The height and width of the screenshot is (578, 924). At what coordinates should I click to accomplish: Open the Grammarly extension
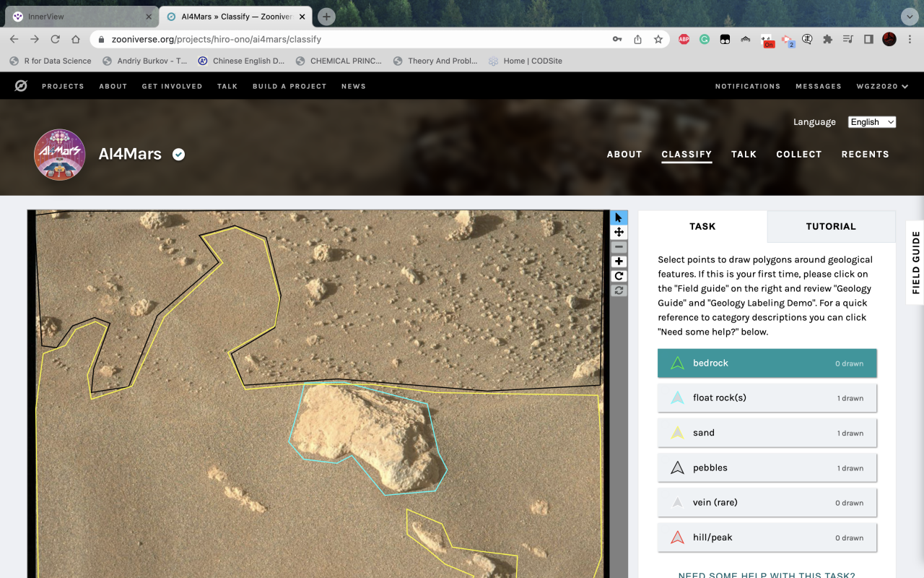point(704,39)
